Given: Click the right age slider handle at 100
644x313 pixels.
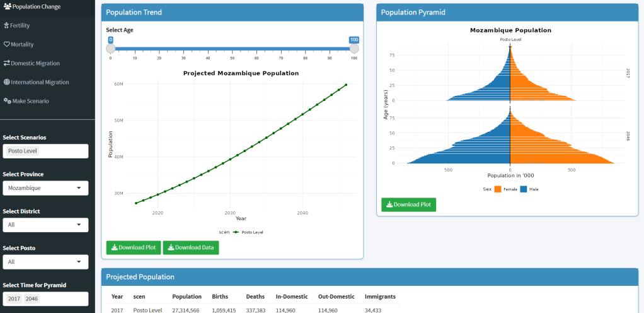Looking at the screenshot, I should pyautogui.click(x=354, y=49).
